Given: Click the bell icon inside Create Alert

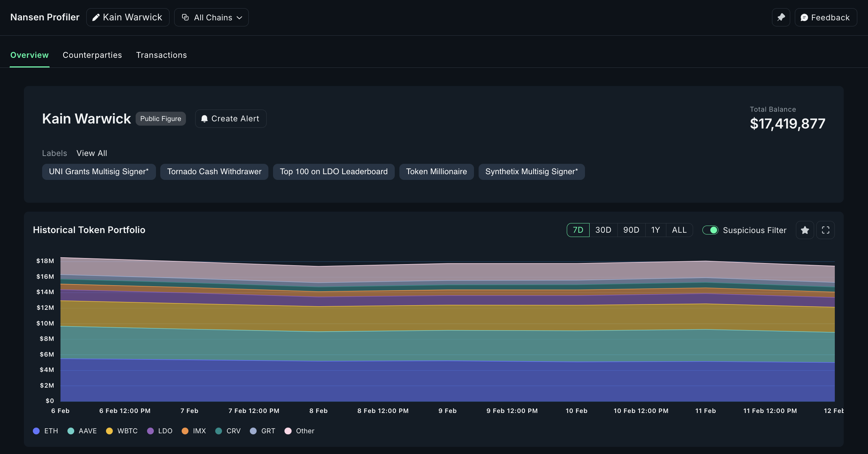Looking at the screenshot, I should 205,118.
